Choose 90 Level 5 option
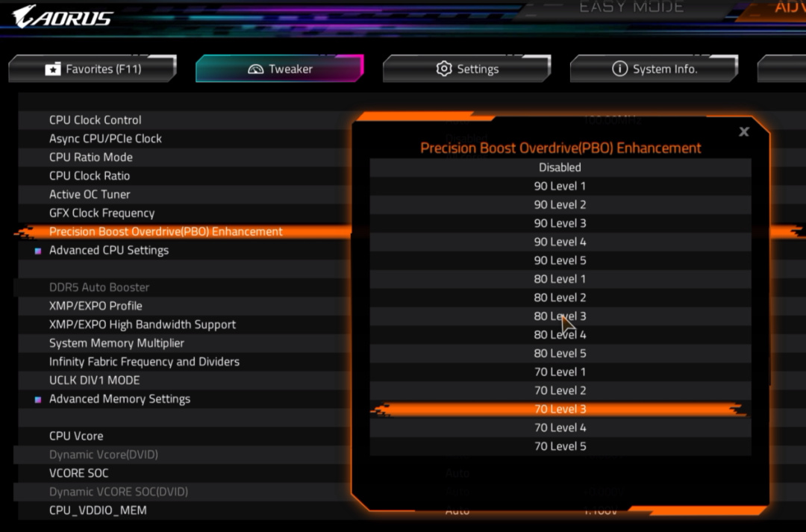The width and height of the screenshot is (806, 532). [560, 260]
